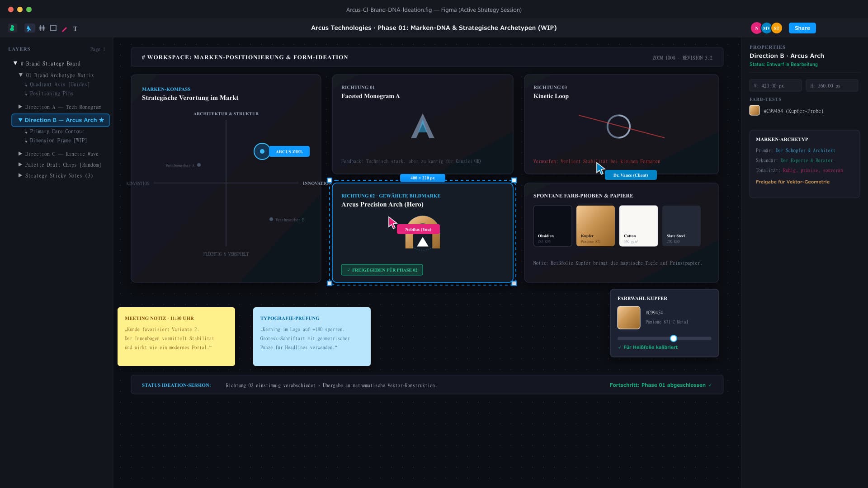This screenshot has width=868, height=488.
Task: Collapse the 01 Brand Archetype Matrix group
Action: coord(21,75)
